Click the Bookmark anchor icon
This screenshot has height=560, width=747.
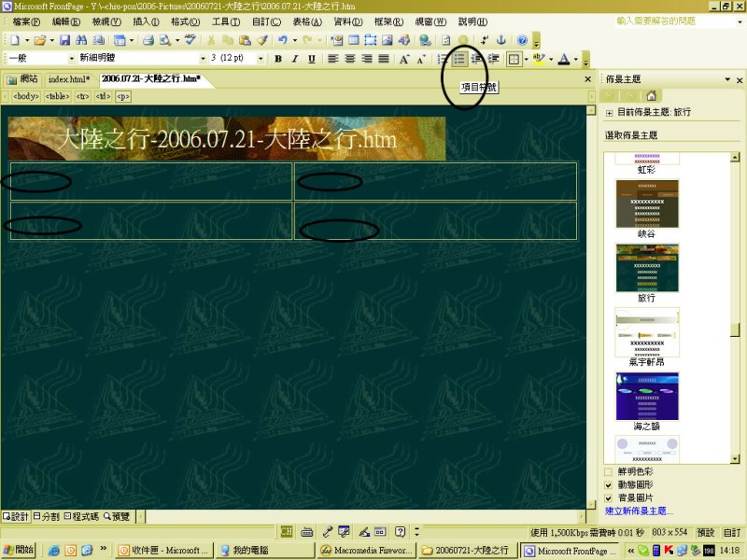coord(501,40)
